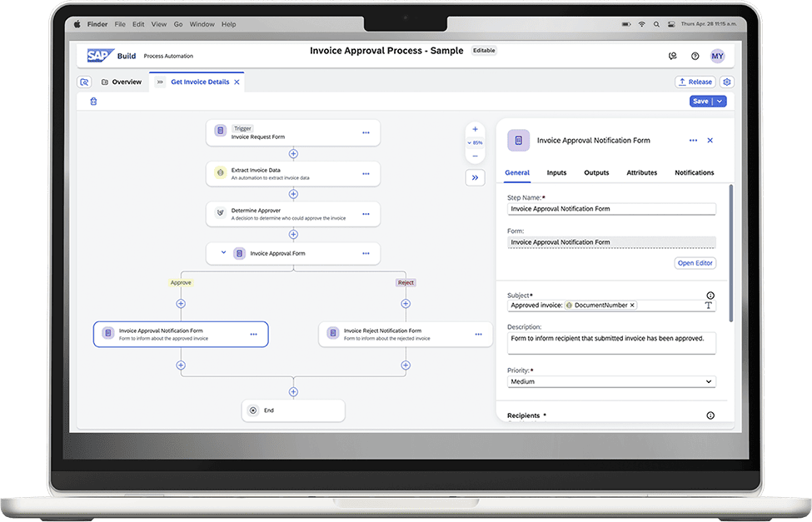Switch to the Notifications tab

tap(694, 172)
